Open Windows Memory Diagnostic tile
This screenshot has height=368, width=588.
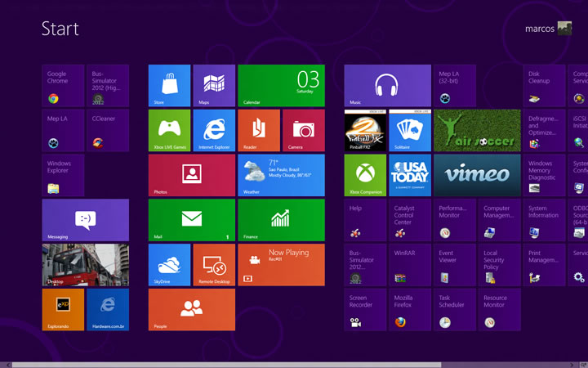544,175
